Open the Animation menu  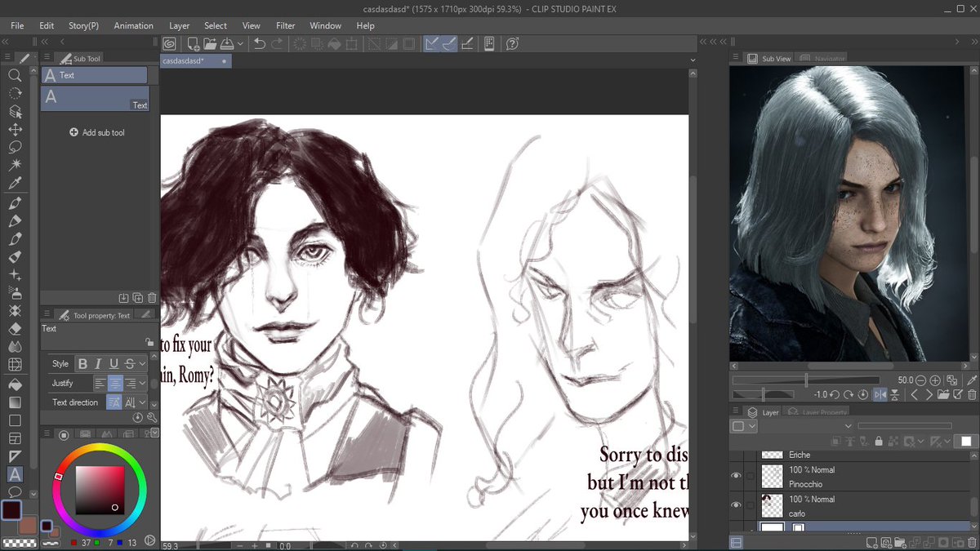click(x=133, y=25)
